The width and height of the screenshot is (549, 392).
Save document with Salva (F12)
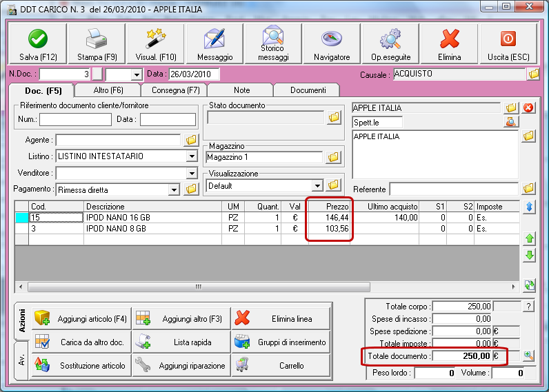pyautogui.click(x=37, y=43)
